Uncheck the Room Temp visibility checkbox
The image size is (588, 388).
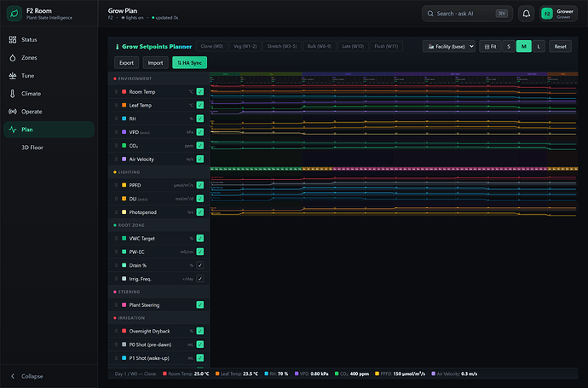tap(200, 91)
